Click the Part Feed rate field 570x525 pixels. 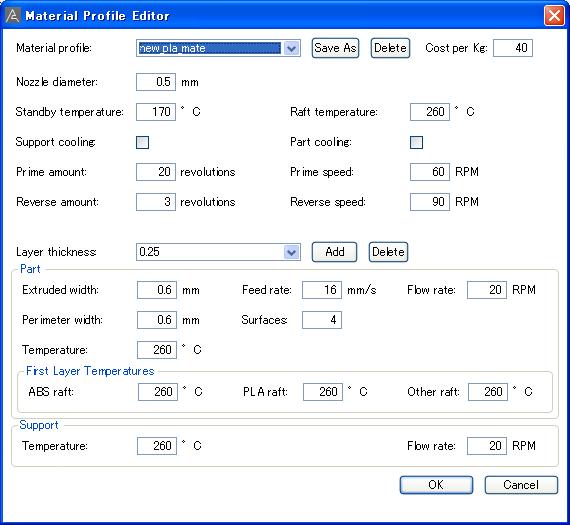(x=322, y=290)
